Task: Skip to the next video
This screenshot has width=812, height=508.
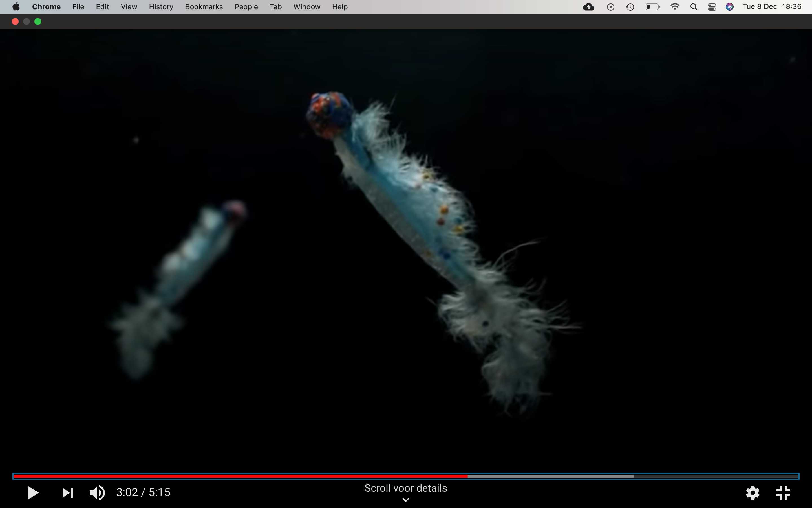Action: 67,492
